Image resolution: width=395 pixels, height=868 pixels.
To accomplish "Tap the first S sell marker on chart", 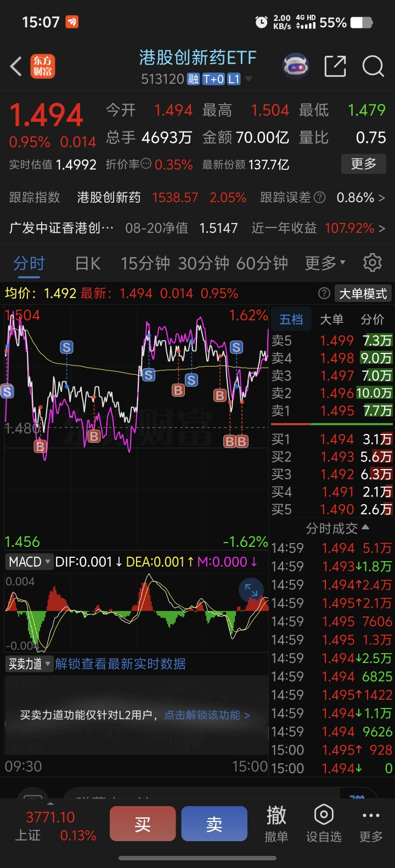I will pos(7,391).
